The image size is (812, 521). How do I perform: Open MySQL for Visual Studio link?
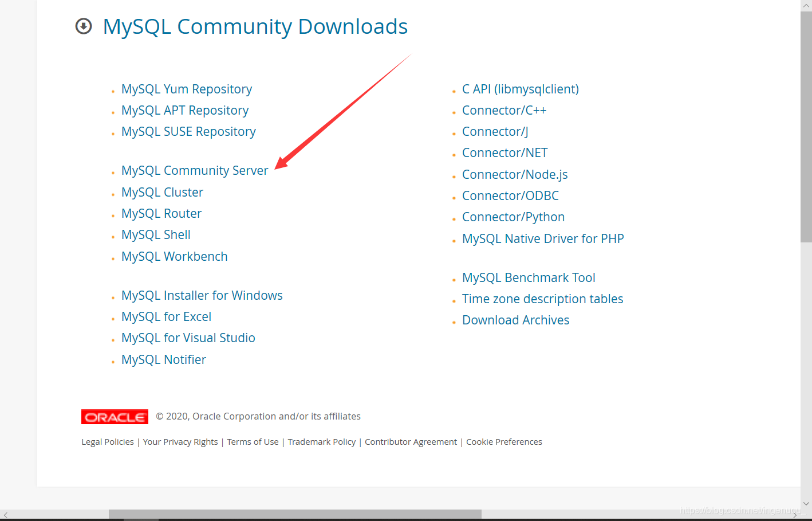point(188,338)
